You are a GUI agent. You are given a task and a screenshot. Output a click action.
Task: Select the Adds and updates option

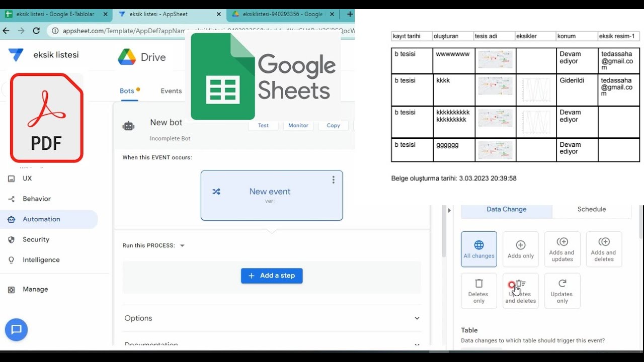(x=562, y=249)
